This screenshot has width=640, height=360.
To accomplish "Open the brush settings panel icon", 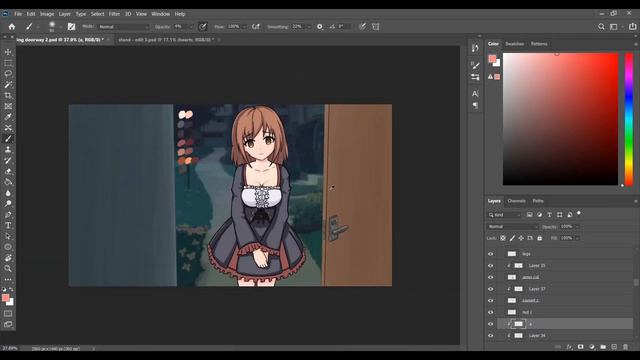I will coord(71,27).
